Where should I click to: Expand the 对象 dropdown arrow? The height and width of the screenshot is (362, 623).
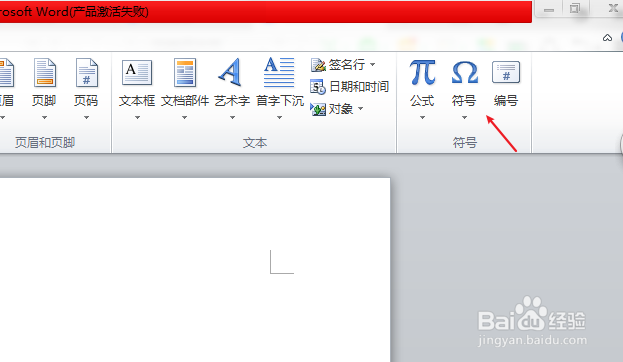click(x=360, y=108)
